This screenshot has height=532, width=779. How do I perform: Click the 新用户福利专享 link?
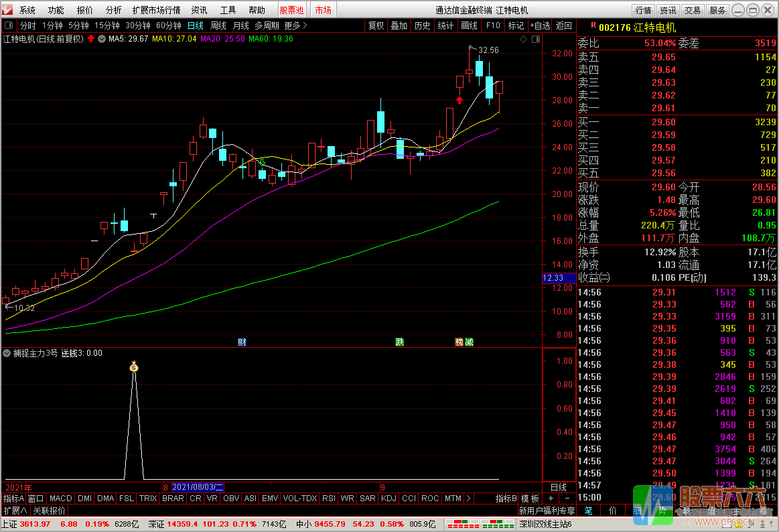pyautogui.click(x=547, y=511)
